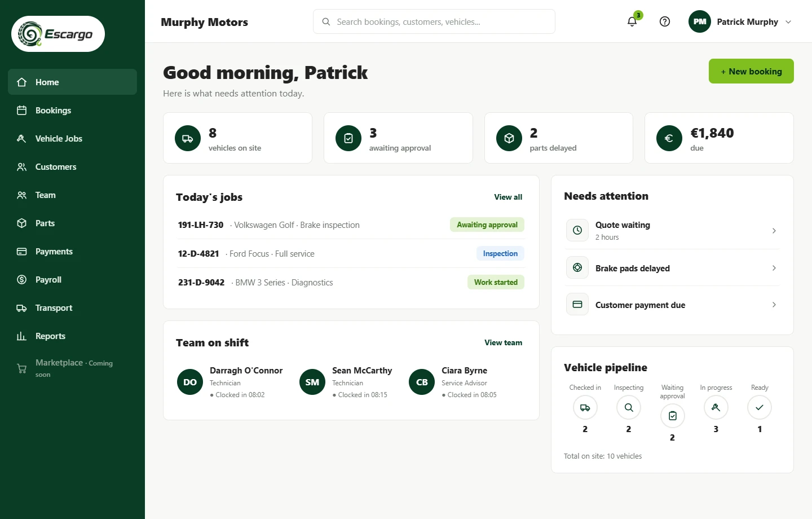Open the help question mark icon
The image size is (812, 519).
coord(665,21)
